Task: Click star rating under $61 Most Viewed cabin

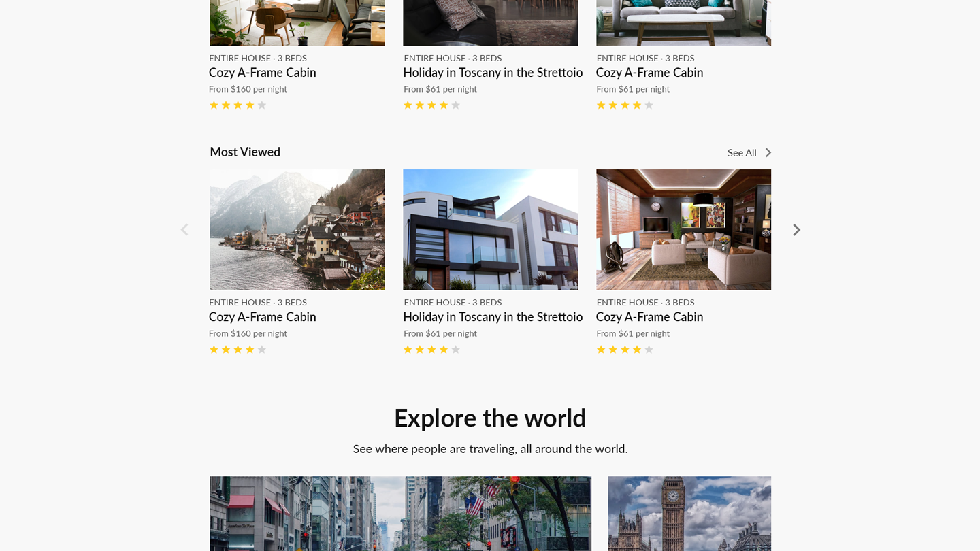Action: [625, 350]
